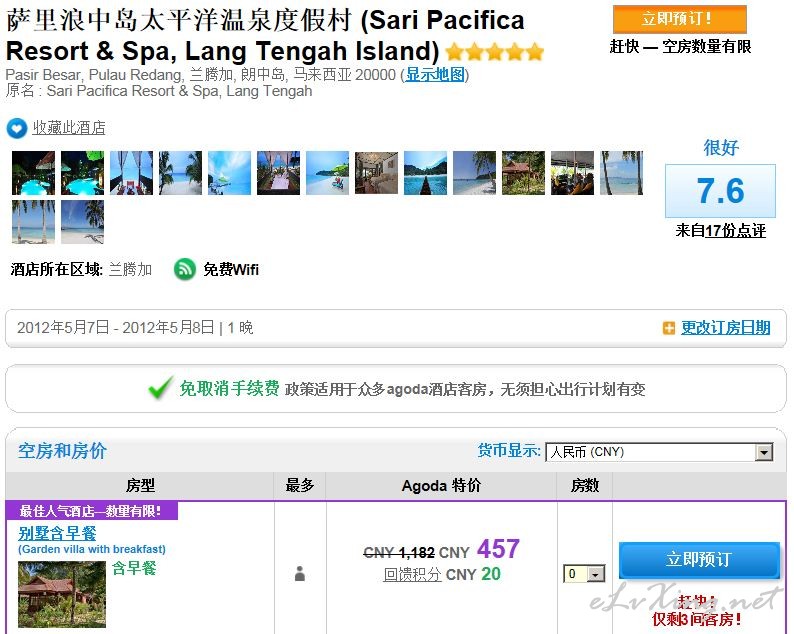Open seventh thumbnail of beach with umbrella
Viewport: 794px width, 634px height.
[328, 173]
